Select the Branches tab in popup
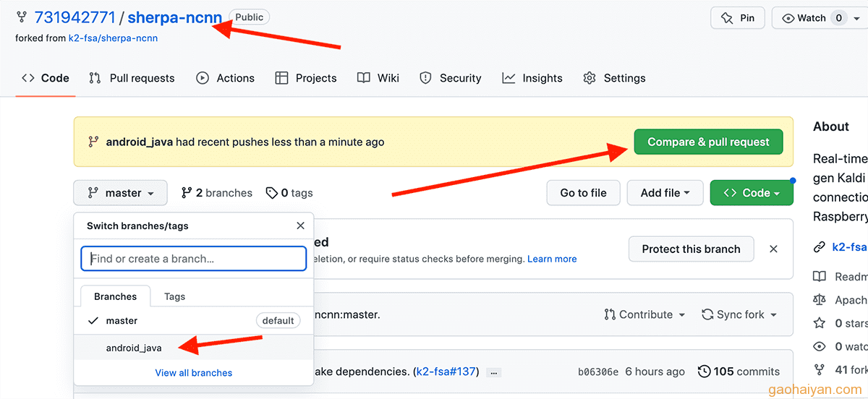This screenshot has width=868, height=399. point(115,296)
